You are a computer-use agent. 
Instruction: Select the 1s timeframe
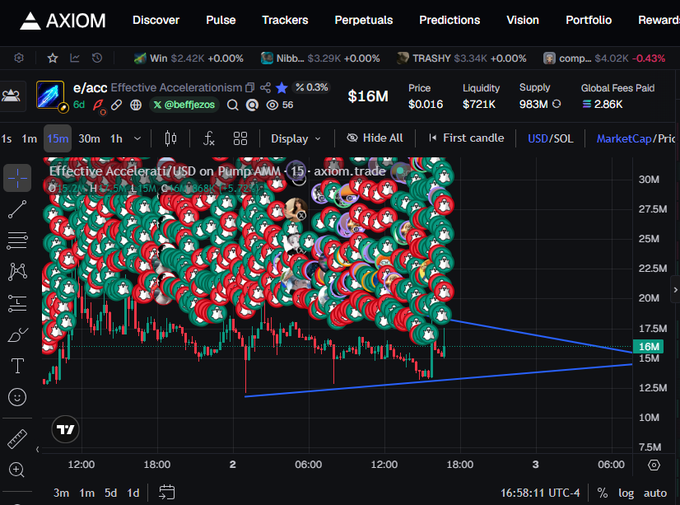(7, 139)
